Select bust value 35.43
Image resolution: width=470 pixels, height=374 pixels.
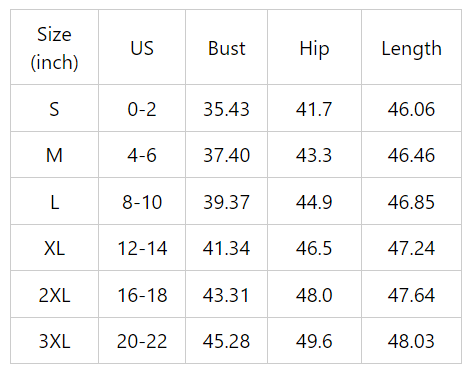(x=227, y=108)
